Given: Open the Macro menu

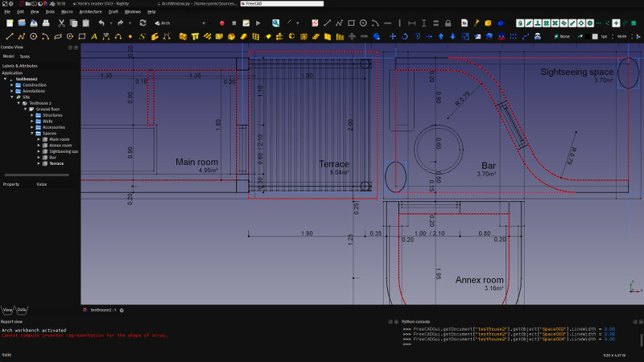Looking at the screenshot, I should click(x=67, y=12).
